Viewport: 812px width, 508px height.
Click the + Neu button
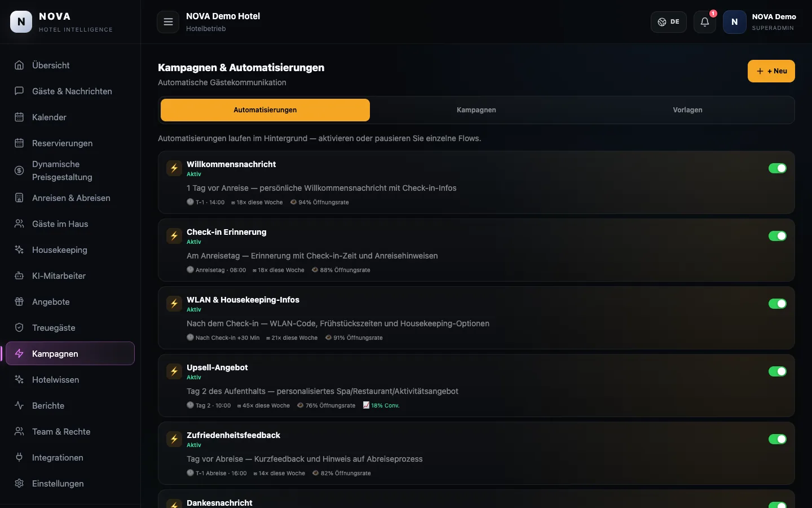click(771, 71)
